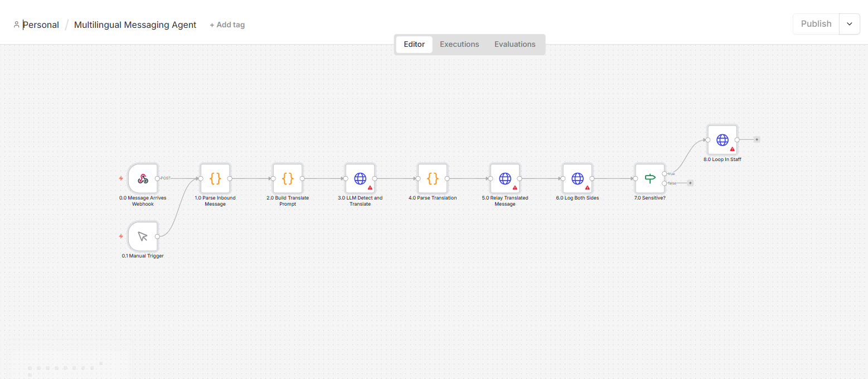This screenshot has width=868, height=379.
Task: Click the warning icon on Relay Translated Message
Action: [515, 188]
